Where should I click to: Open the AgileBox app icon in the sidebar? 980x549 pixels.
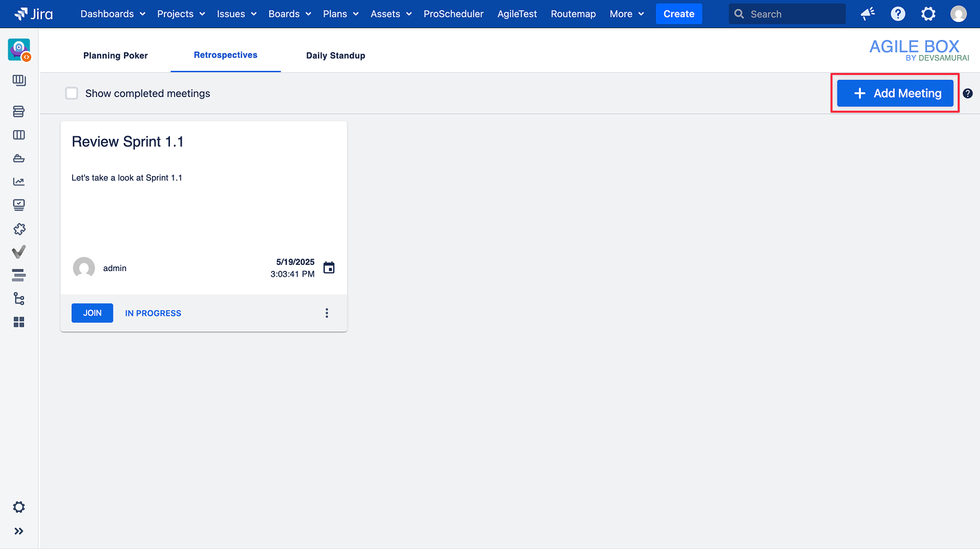pyautogui.click(x=18, y=49)
